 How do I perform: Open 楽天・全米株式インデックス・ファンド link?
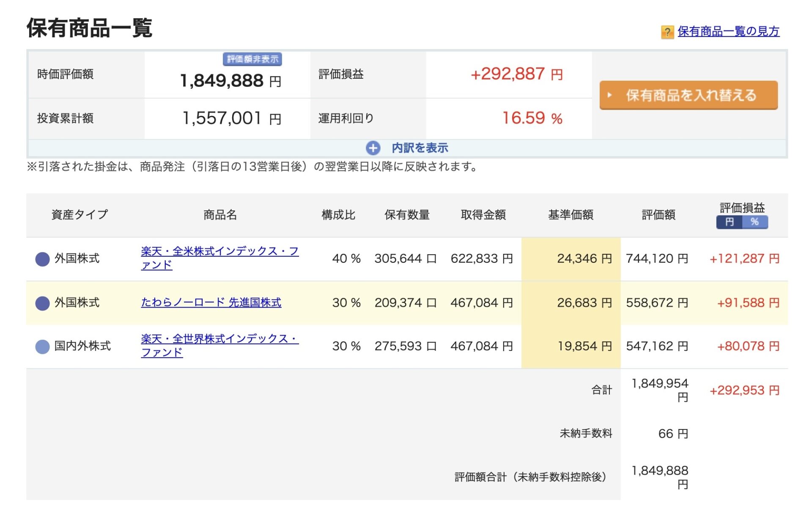point(220,258)
